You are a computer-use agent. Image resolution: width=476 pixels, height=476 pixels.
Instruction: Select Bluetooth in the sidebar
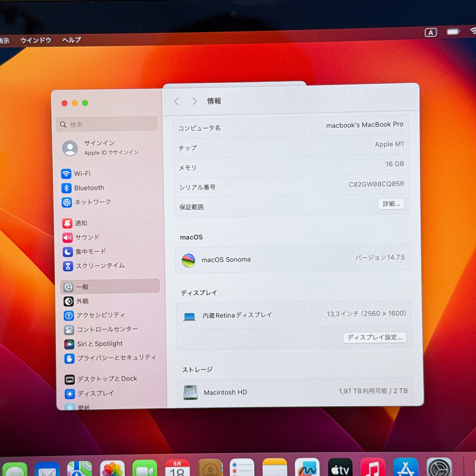[89, 188]
